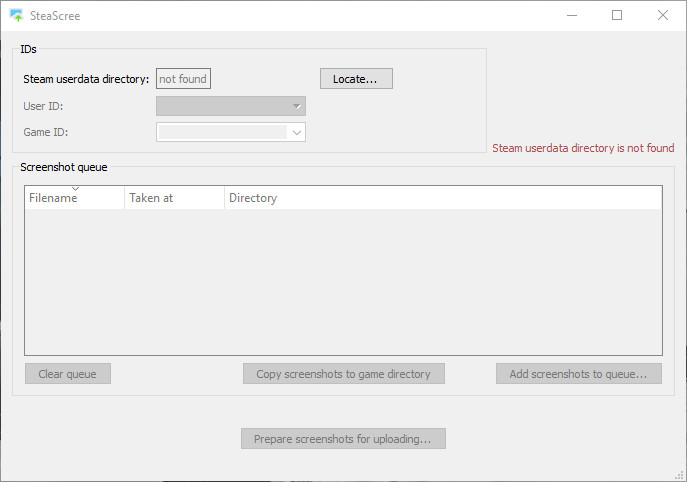Click Copy screenshots to game directory
The width and height of the screenshot is (687, 482).
344,374
